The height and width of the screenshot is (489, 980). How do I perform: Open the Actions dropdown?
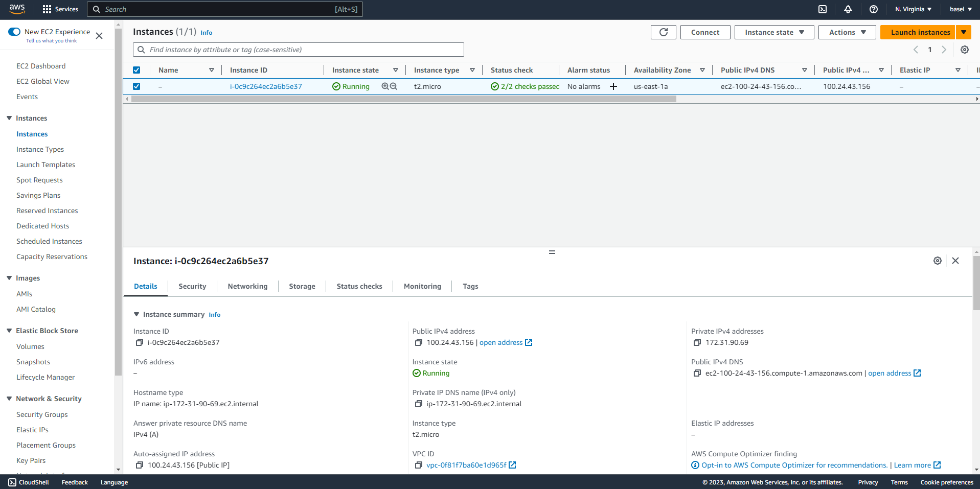(x=847, y=32)
